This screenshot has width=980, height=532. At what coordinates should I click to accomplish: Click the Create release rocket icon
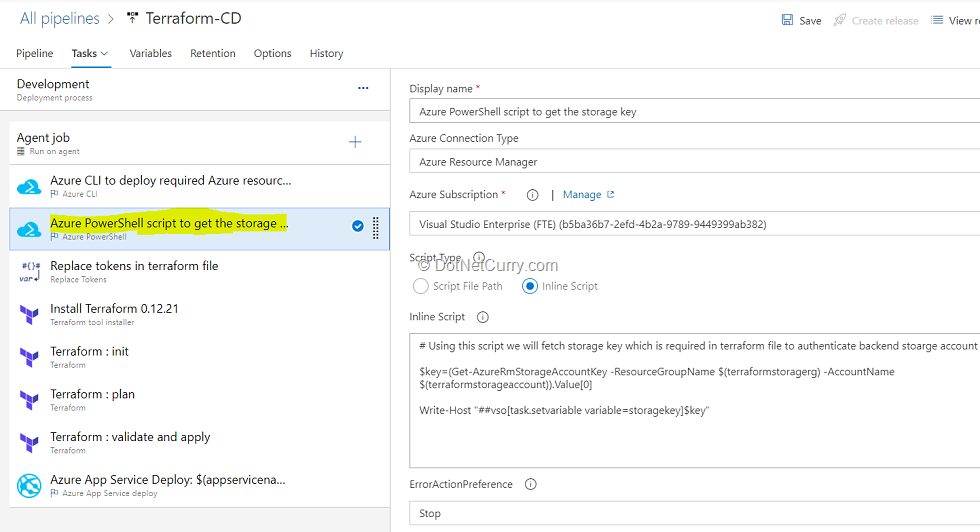click(840, 20)
